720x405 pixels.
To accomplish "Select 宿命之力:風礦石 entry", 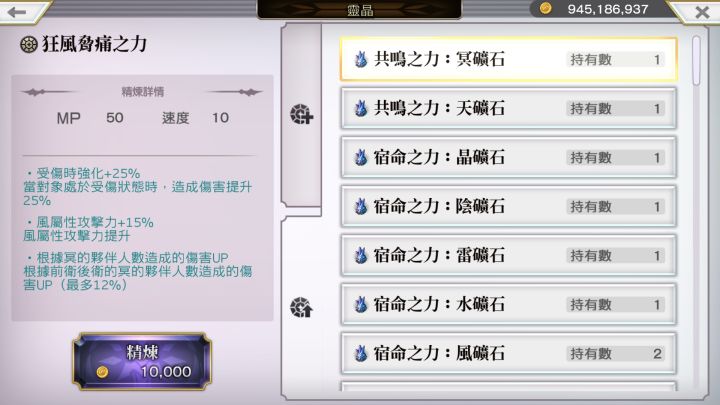I will (x=508, y=354).
